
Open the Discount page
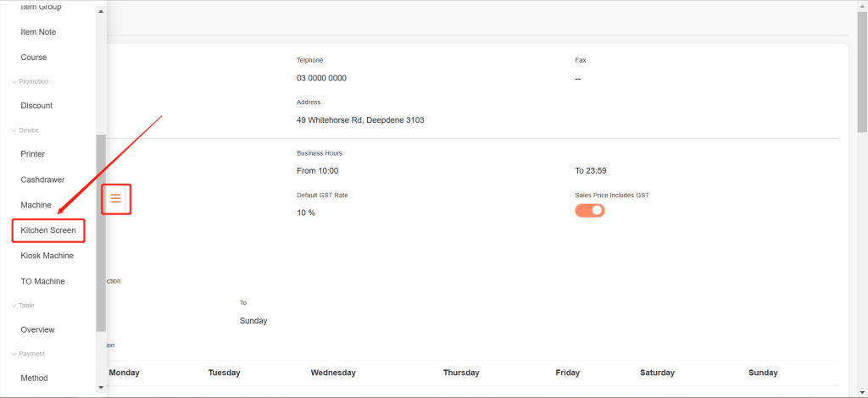36,106
